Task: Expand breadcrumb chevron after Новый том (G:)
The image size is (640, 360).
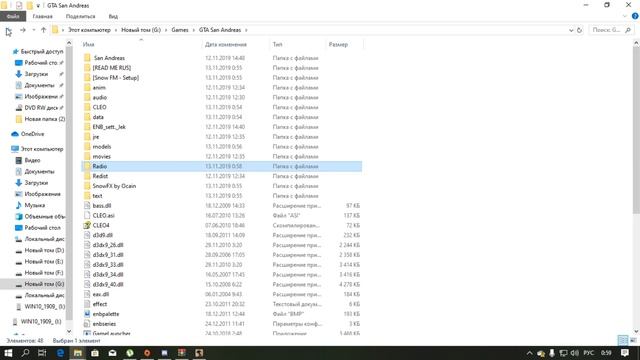Action: pos(166,30)
